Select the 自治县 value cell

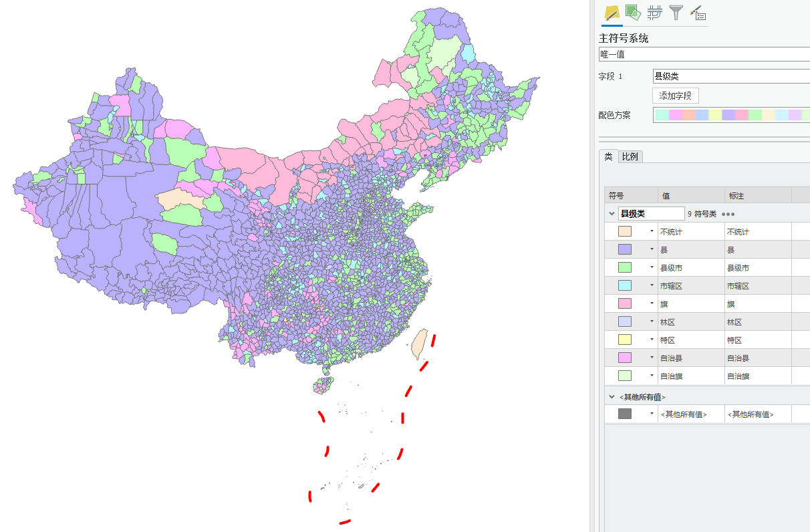click(691, 358)
